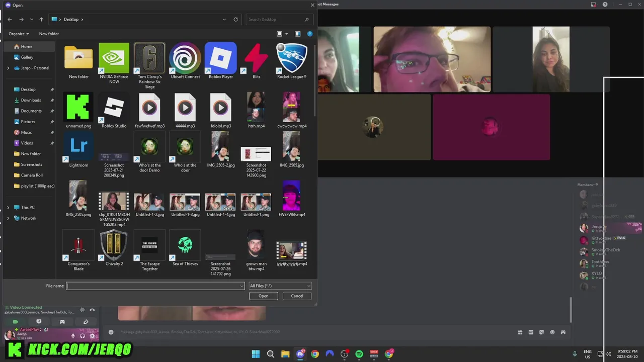This screenshot has width=644, height=362.
Task: Show the preview pane
Action: pyautogui.click(x=298, y=34)
